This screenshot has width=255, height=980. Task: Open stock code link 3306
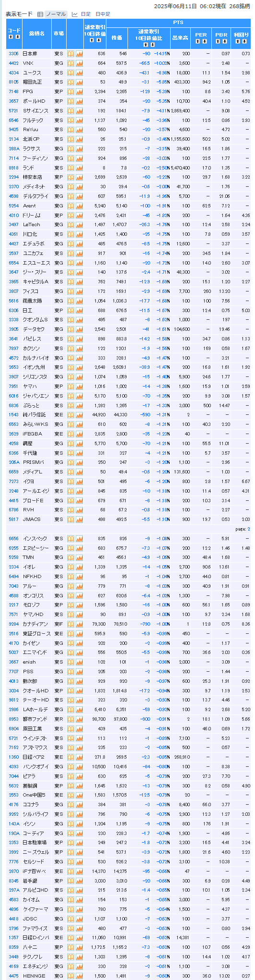[13, 54]
